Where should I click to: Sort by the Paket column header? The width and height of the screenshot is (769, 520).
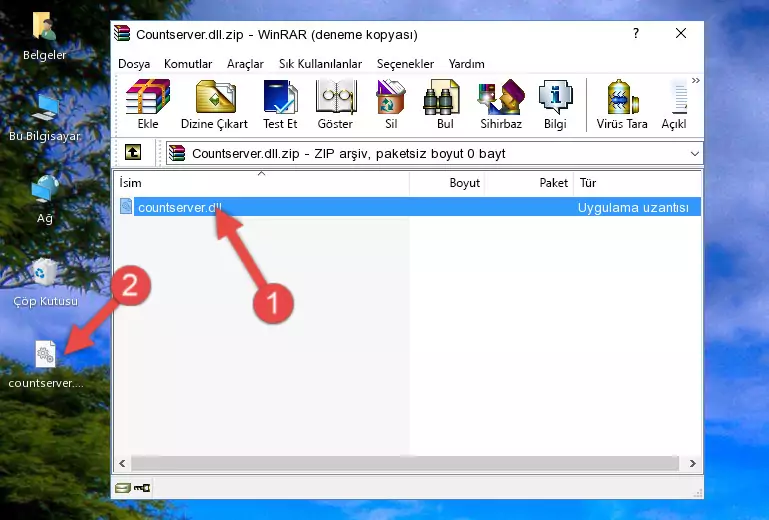tap(529, 182)
